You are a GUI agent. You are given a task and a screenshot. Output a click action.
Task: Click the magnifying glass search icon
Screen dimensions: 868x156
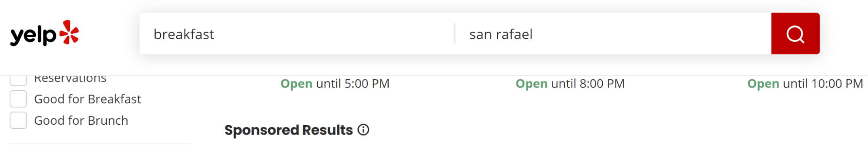[x=795, y=34]
